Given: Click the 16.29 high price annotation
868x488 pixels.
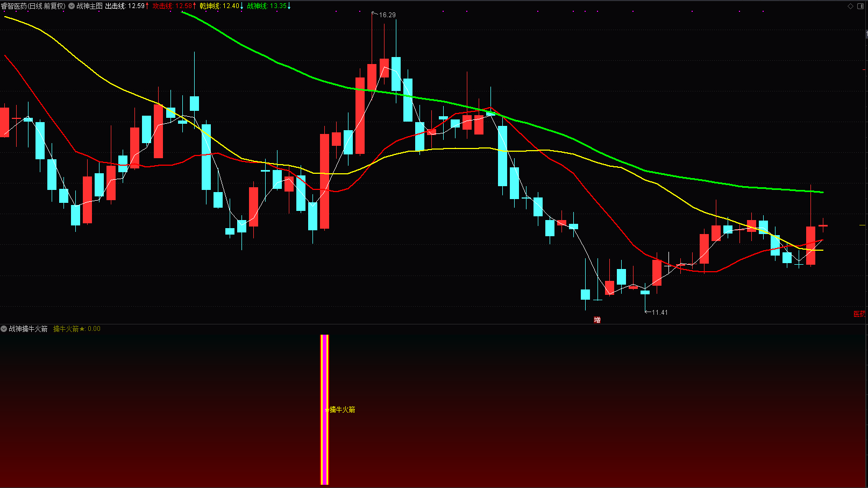Looking at the screenshot, I should 387,15.
